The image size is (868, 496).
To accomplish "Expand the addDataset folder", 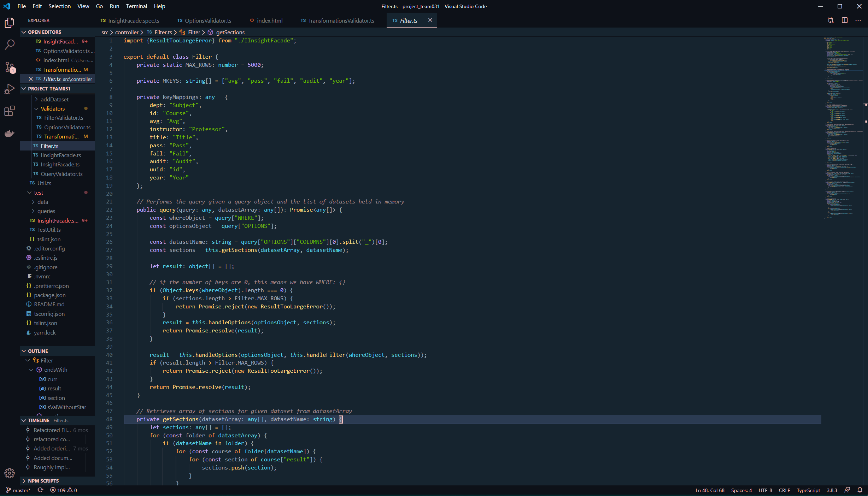I will (54, 99).
